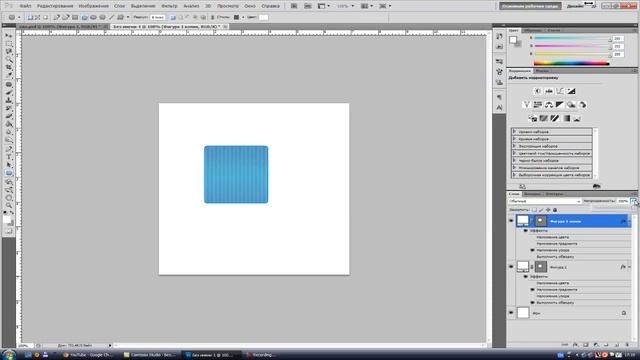This screenshot has width=640, height=360.
Task: Add a Black & White adjustment
Action: 560,105
